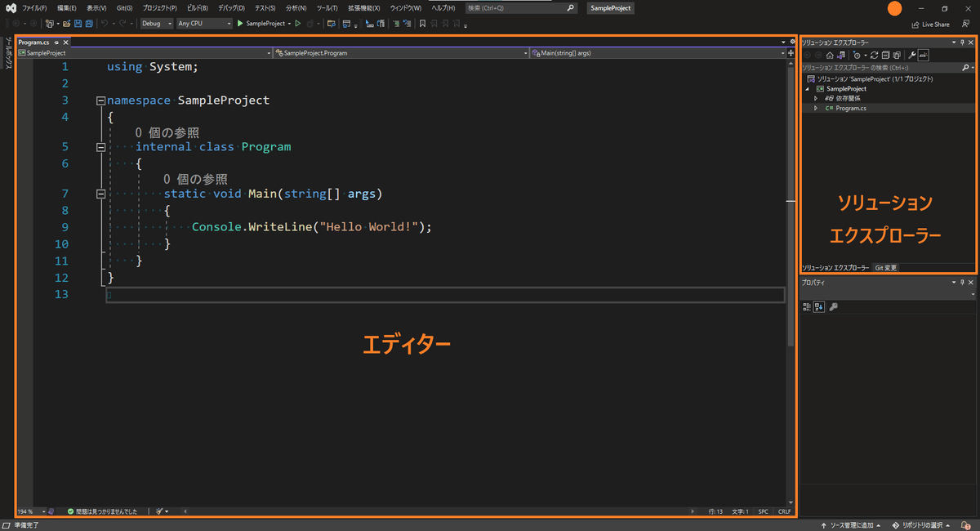Collapse the Main method code block
Screen dimensions: 980x531
pos(100,194)
